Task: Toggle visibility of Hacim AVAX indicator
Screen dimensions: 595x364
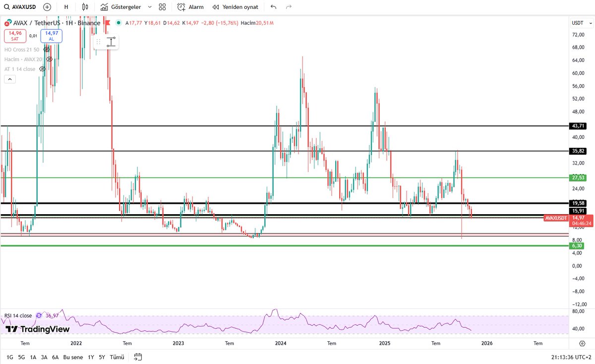Action: click(x=49, y=59)
